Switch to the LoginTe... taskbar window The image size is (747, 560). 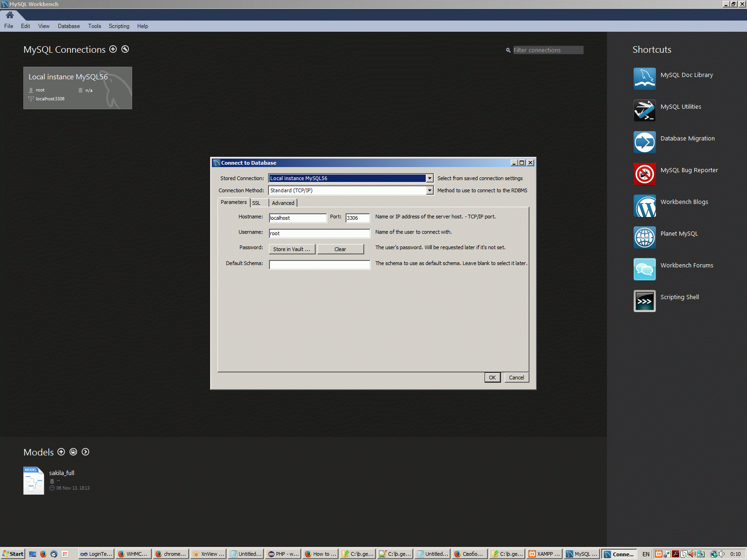96,554
